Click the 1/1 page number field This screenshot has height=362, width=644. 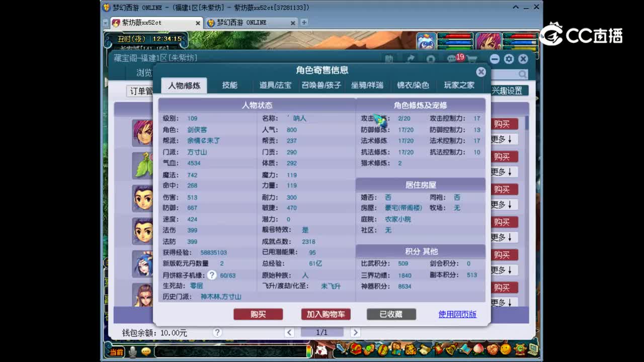pyautogui.click(x=322, y=332)
